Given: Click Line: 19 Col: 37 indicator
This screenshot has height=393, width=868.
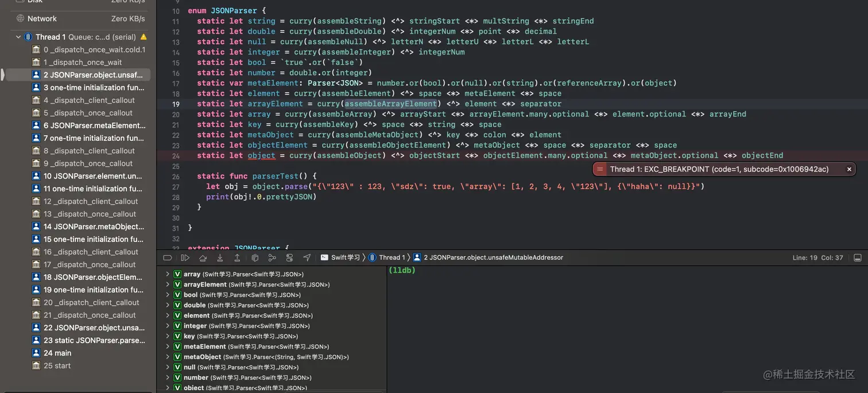Looking at the screenshot, I should (x=818, y=258).
